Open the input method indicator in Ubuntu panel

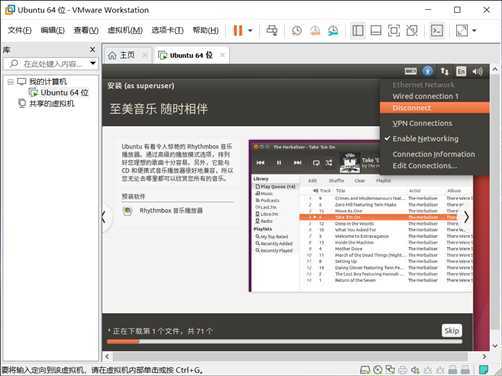tap(461, 71)
